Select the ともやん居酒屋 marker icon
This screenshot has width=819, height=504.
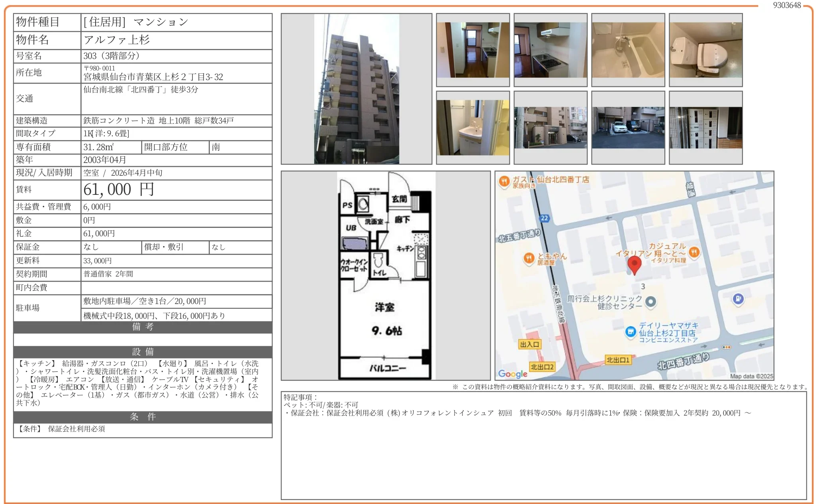point(529,258)
